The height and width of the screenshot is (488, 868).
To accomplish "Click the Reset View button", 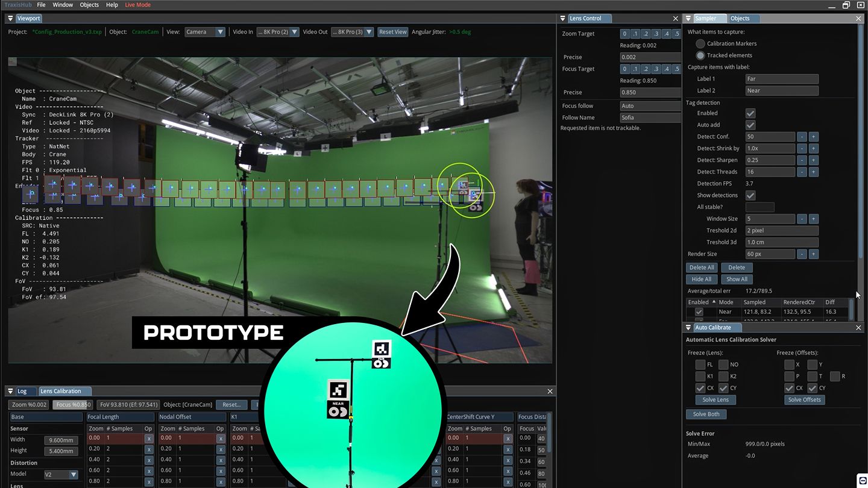I will pos(393,32).
